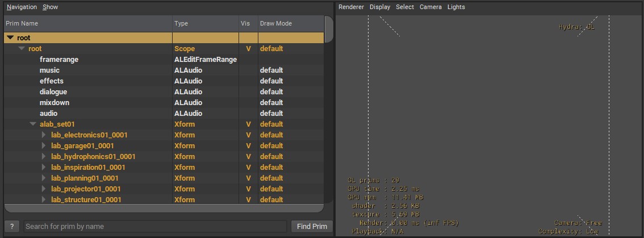Select the music prim row
The image size is (644, 238).
pyautogui.click(x=164, y=70)
